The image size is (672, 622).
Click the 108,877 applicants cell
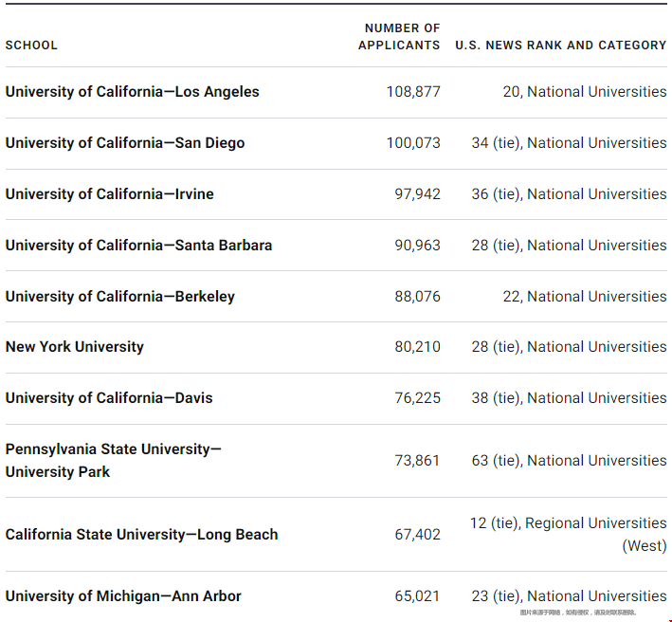click(x=412, y=92)
